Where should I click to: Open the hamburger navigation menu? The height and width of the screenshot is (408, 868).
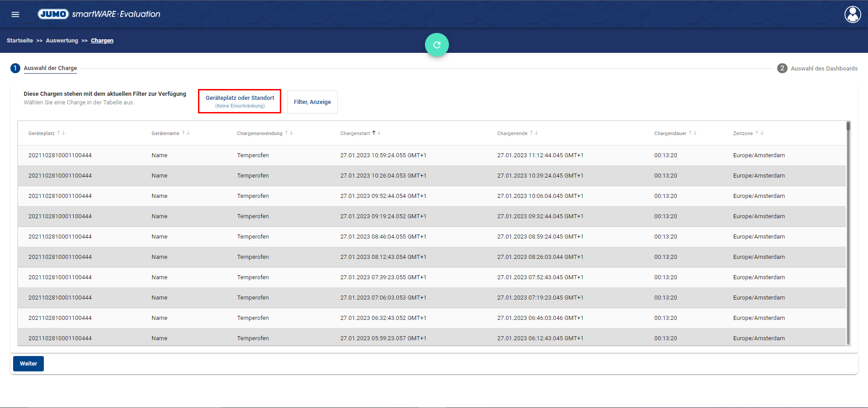pyautogui.click(x=15, y=14)
